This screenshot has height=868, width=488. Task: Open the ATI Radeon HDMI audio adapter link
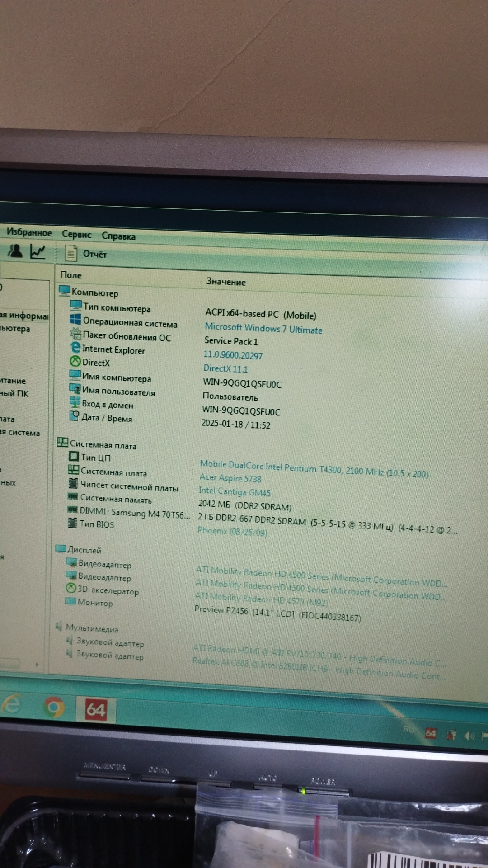[319, 656]
